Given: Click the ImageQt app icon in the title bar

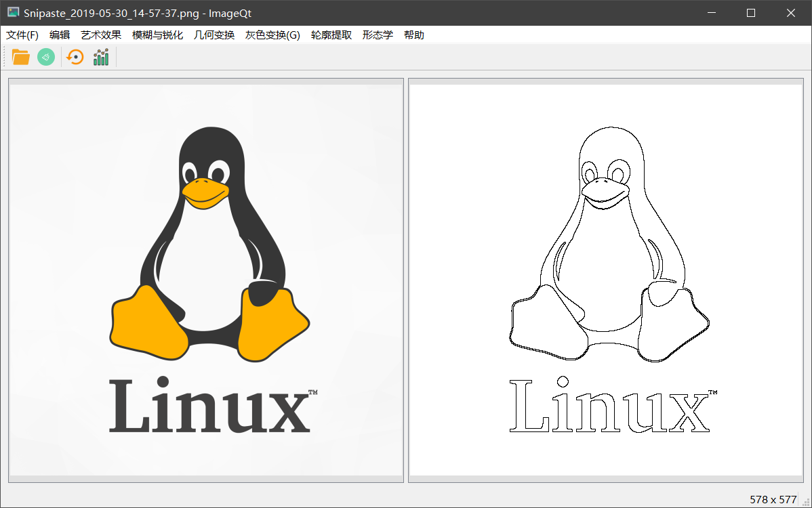Looking at the screenshot, I should [14, 12].
